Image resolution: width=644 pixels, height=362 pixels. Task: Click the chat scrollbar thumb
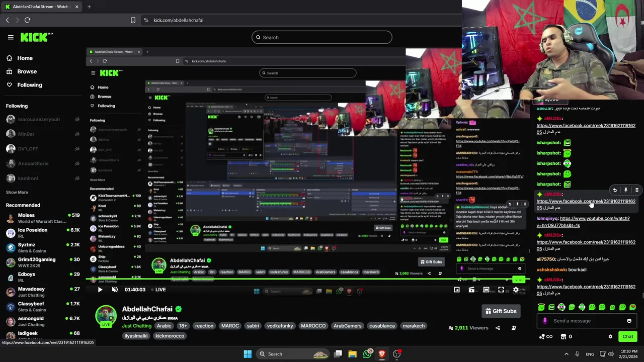click(642, 296)
